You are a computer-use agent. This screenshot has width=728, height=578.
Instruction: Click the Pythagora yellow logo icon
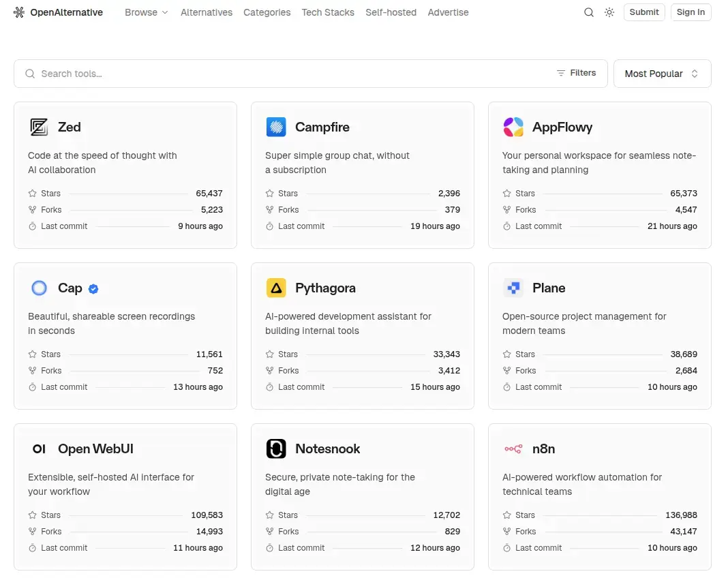[276, 288]
